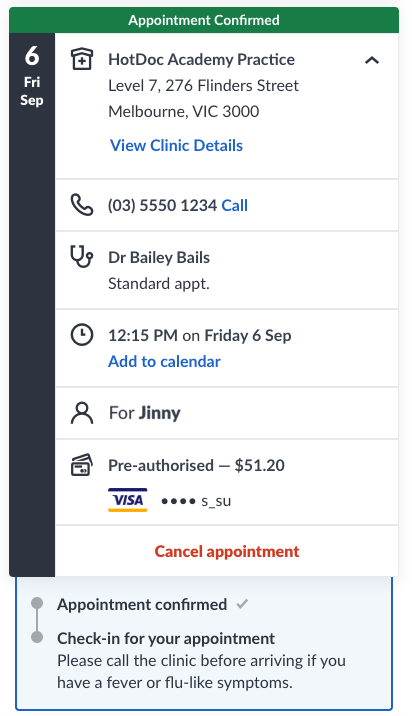
Task: Click the Visa card logo
Action: pos(127,500)
